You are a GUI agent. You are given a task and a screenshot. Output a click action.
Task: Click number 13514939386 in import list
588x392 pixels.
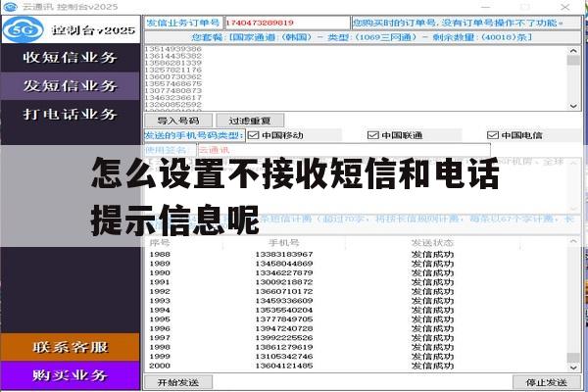click(x=172, y=49)
